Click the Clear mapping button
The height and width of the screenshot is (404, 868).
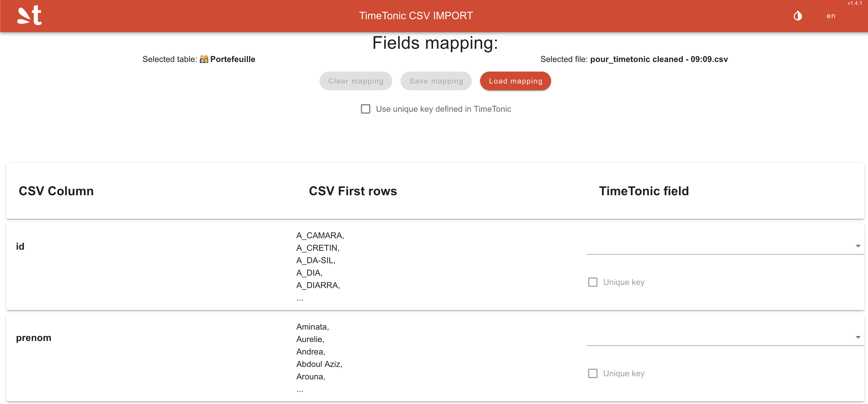tap(355, 81)
